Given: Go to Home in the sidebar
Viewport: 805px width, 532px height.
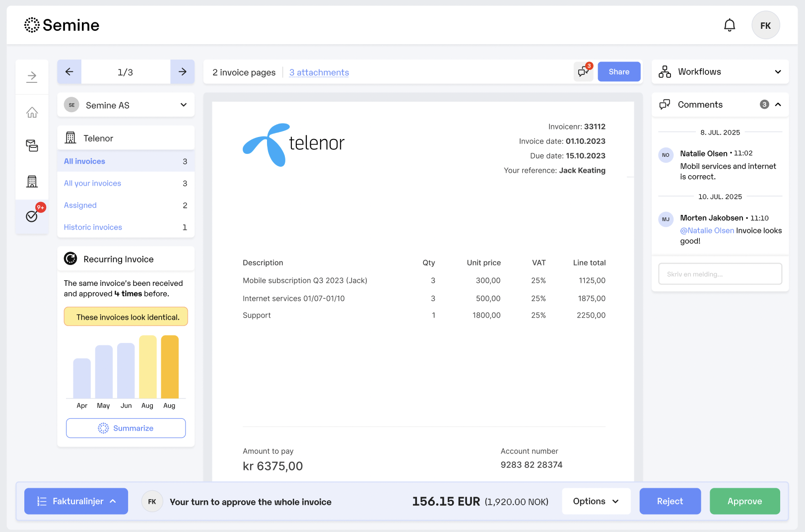Looking at the screenshot, I should click(x=32, y=113).
